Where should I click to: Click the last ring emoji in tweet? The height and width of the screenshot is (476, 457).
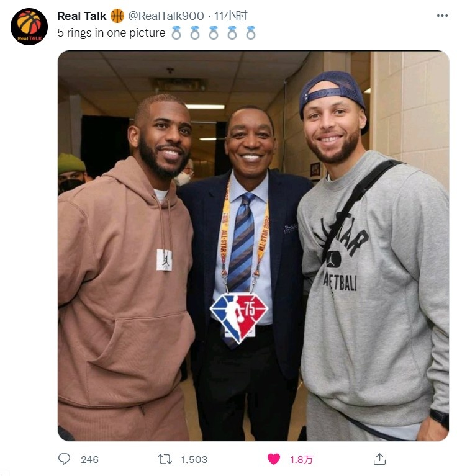[x=250, y=33]
